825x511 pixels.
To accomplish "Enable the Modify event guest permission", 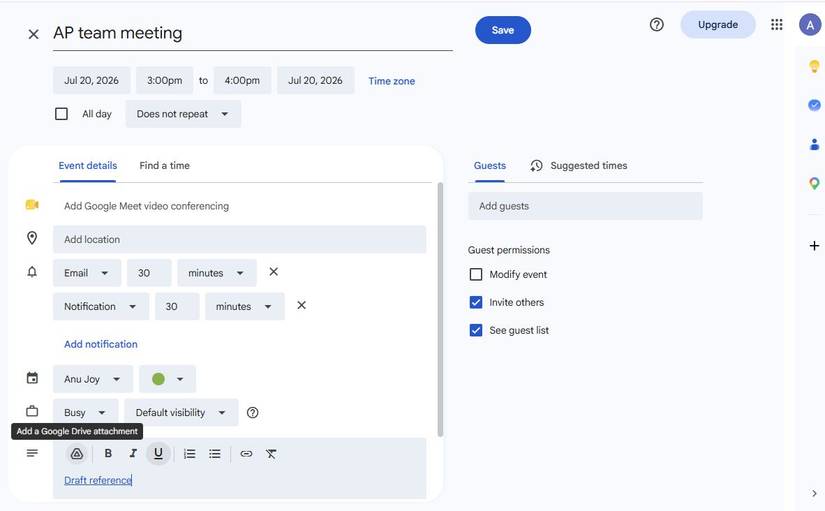I will [476, 274].
